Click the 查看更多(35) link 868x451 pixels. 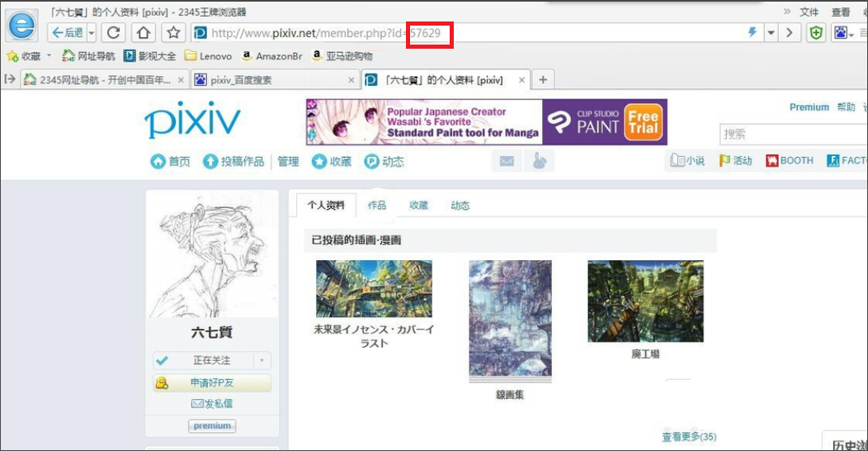688,436
